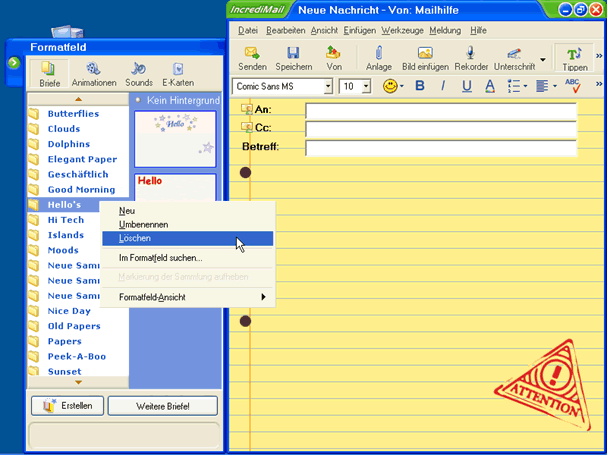608x456 pixels.
Task: Collapse Formatfeld with green arrow button
Action: (x=14, y=62)
